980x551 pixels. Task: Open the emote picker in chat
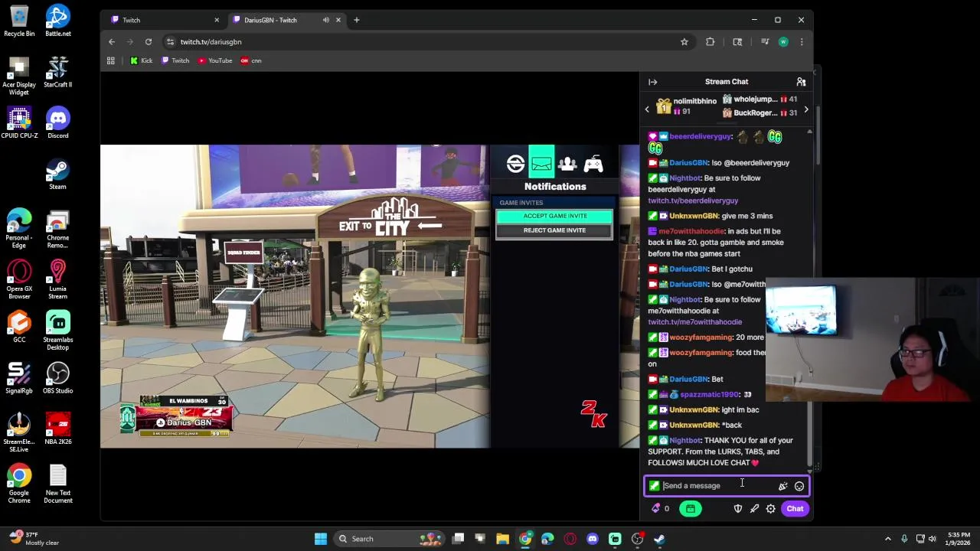point(799,486)
